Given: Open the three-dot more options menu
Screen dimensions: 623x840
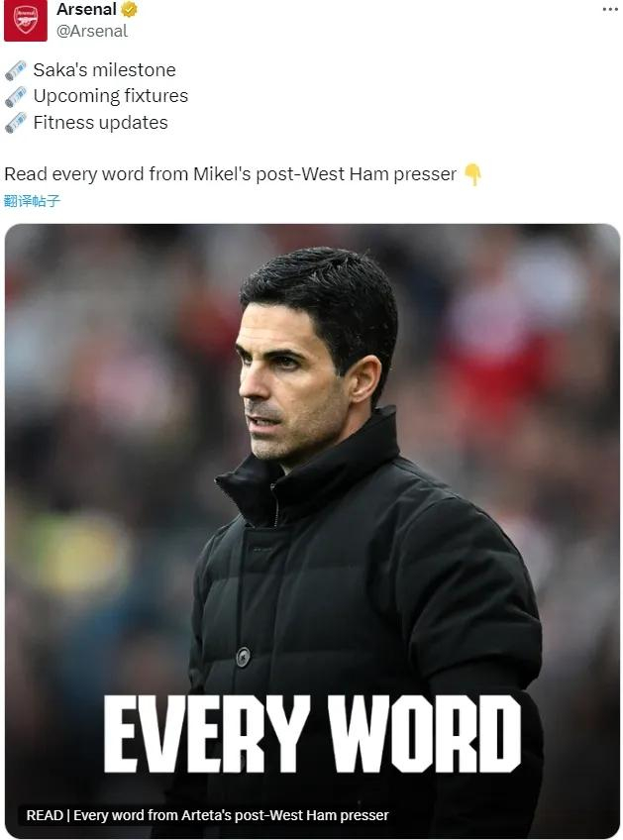Looking at the screenshot, I should [609, 9].
